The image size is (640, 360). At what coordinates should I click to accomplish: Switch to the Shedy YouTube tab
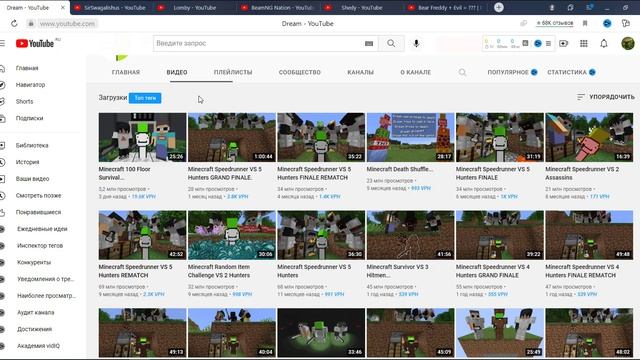click(361, 7)
